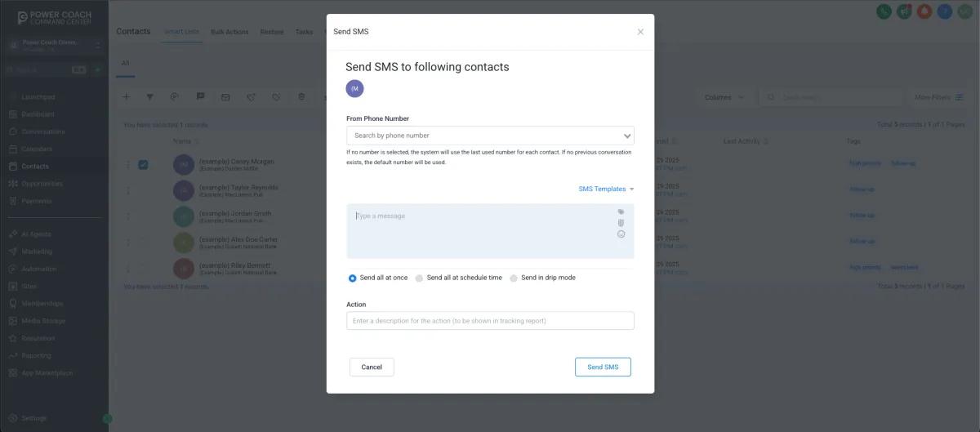
Task: Expand the SMS Templates dropdown
Action: click(x=606, y=189)
